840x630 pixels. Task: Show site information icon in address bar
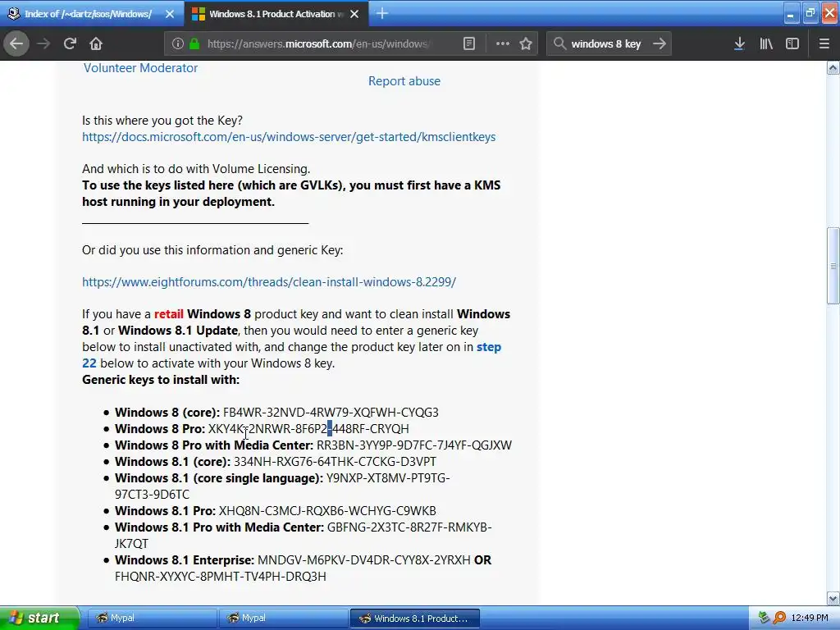(x=178, y=43)
